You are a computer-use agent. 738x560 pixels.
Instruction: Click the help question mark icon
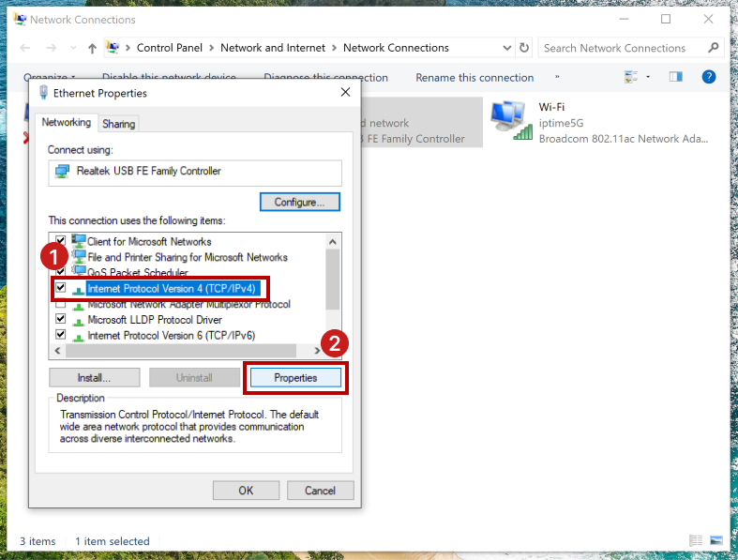tap(709, 77)
